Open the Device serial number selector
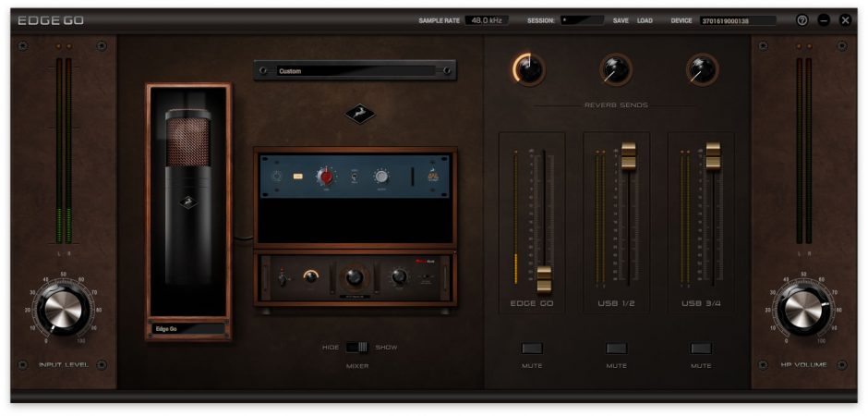The width and height of the screenshot is (868, 416). pyautogui.click(x=738, y=20)
